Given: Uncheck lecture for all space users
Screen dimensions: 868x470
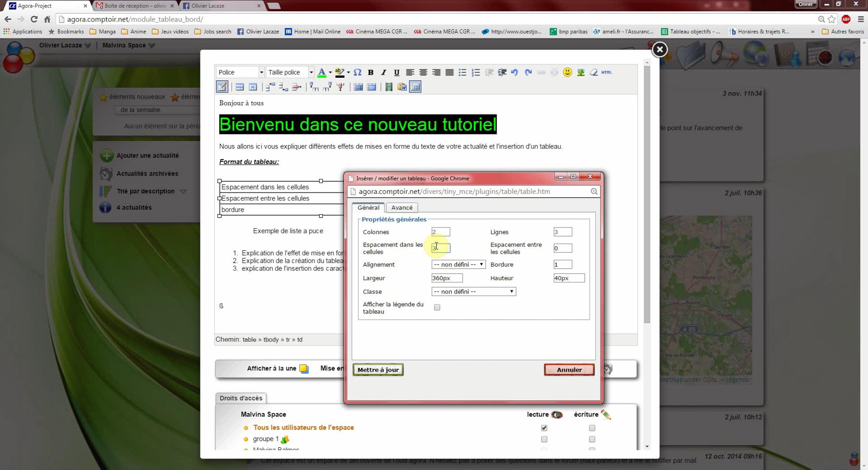Looking at the screenshot, I should (x=544, y=428).
